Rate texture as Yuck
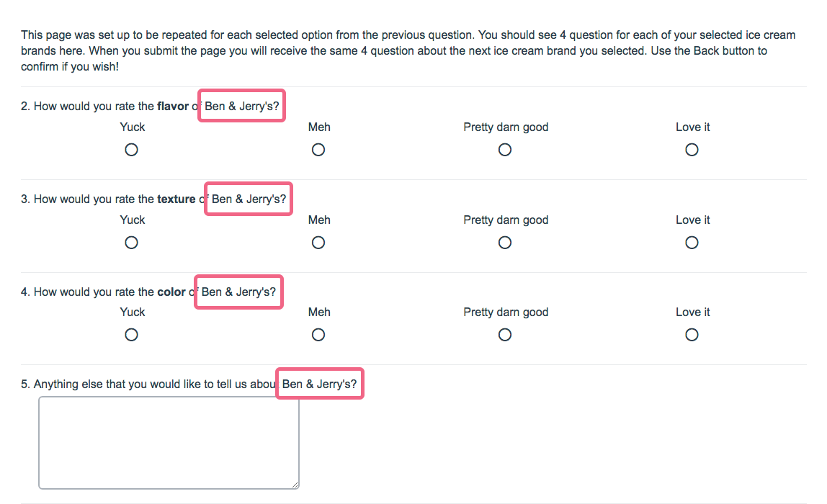The width and height of the screenshot is (827, 504). [x=131, y=243]
